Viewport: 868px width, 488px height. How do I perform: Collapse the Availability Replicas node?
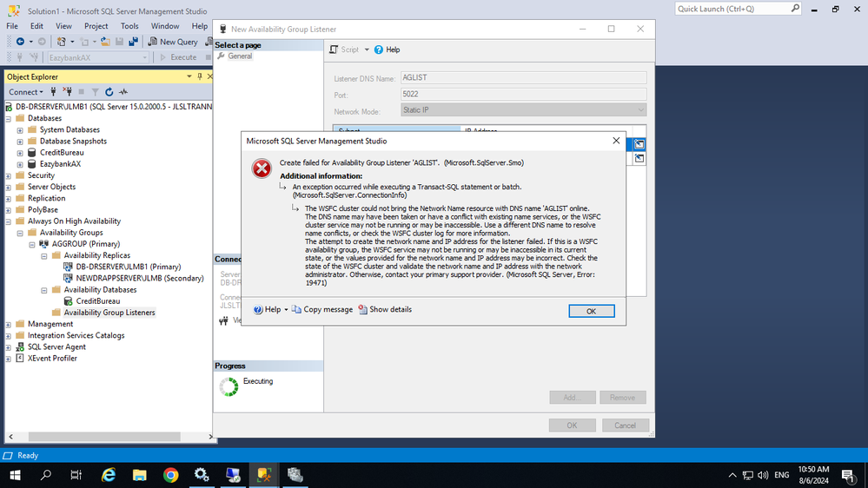[44, 255]
